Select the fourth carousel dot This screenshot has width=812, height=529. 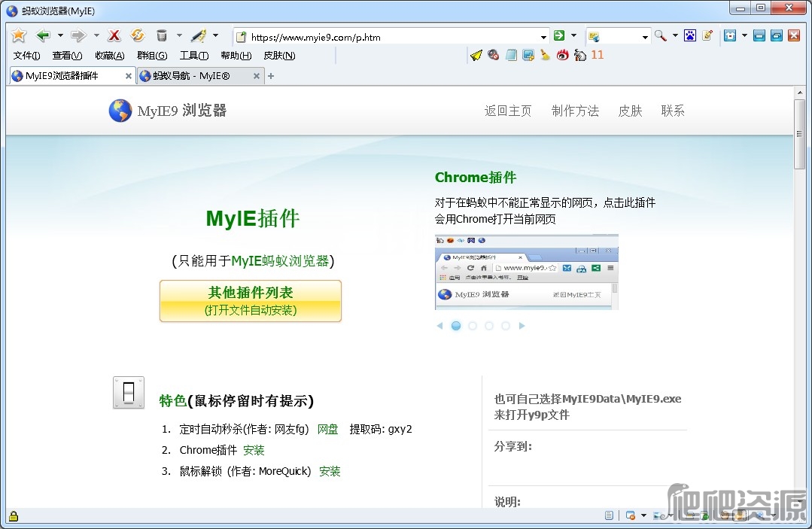coord(506,326)
